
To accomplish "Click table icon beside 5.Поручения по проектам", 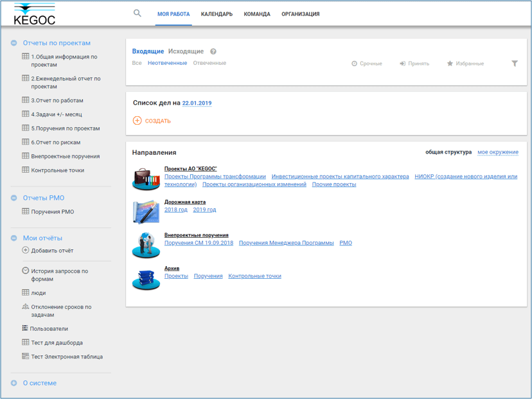I will coord(26,128).
